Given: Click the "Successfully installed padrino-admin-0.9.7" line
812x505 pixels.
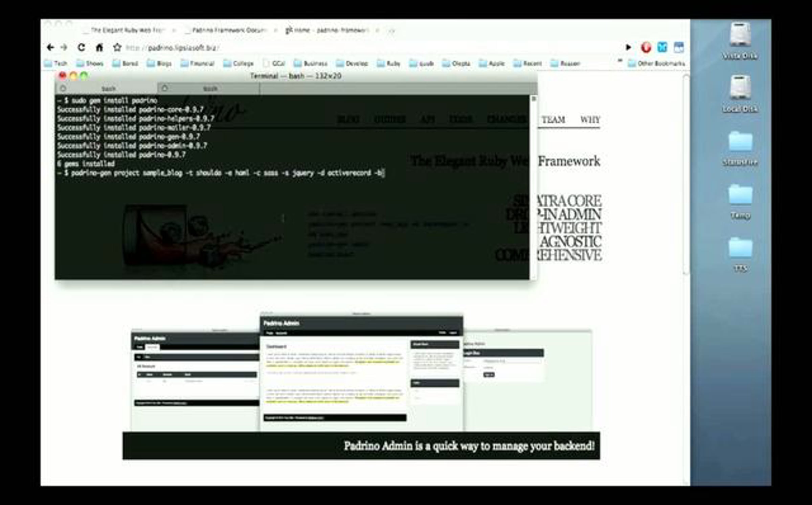Looking at the screenshot, I should click(x=132, y=146).
